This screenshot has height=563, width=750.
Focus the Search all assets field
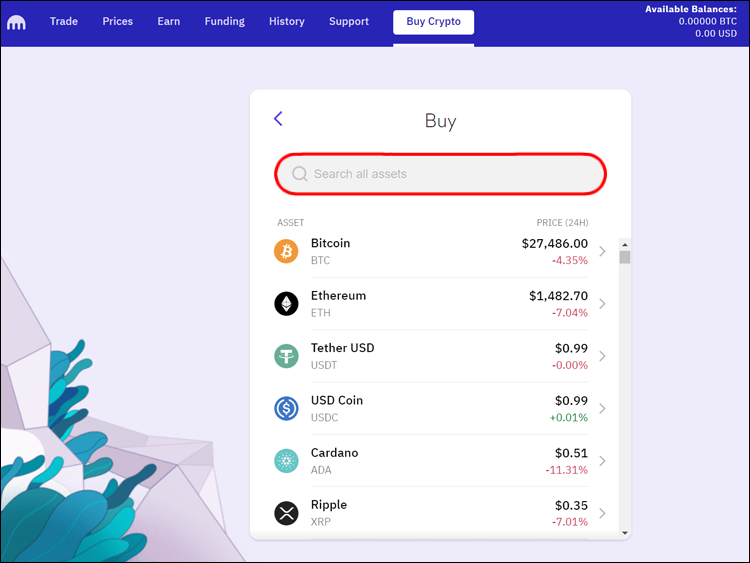(x=441, y=174)
